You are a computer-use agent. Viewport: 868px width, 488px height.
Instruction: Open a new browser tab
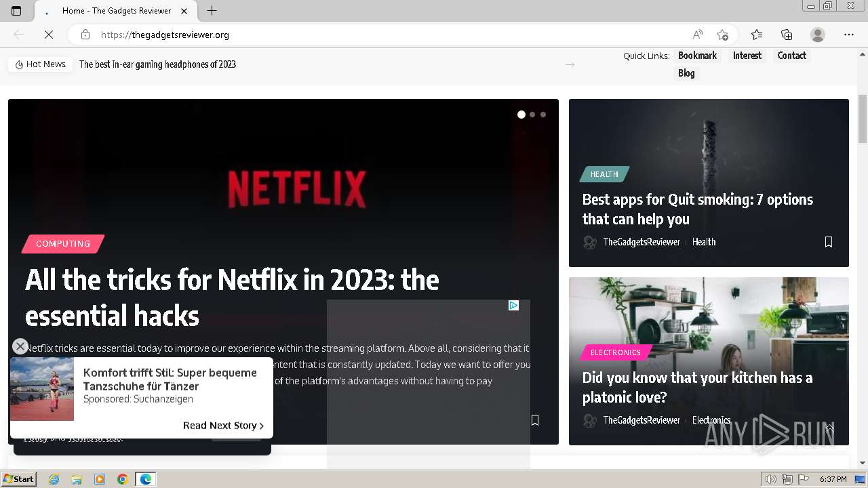(212, 11)
